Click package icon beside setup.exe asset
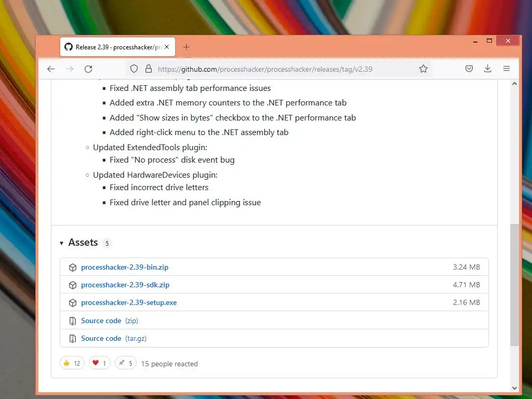Image resolution: width=532 pixels, height=399 pixels. tap(73, 303)
